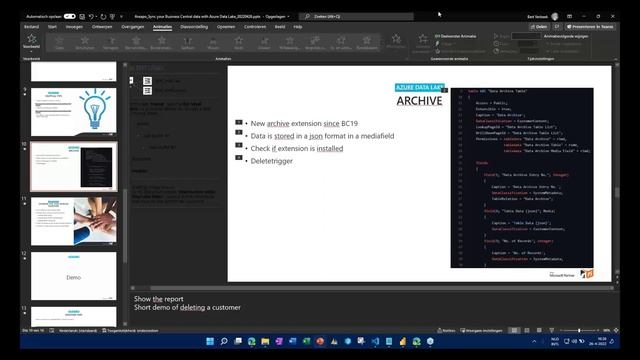
Task: Click the code screenshot on slide
Action: point(522,178)
